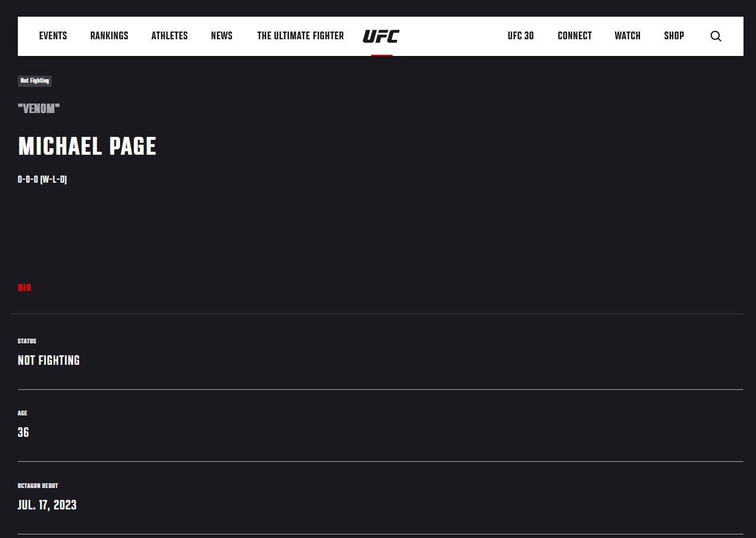The height and width of the screenshot is (538, 756).
Task: Click the Jul. 17, 2023 debut date
Action: [x=47, y=505]
